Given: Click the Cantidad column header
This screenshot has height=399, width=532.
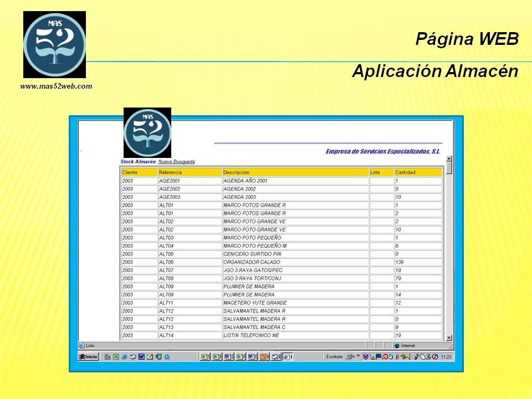Looking at the screenshot, I should 418,172.
